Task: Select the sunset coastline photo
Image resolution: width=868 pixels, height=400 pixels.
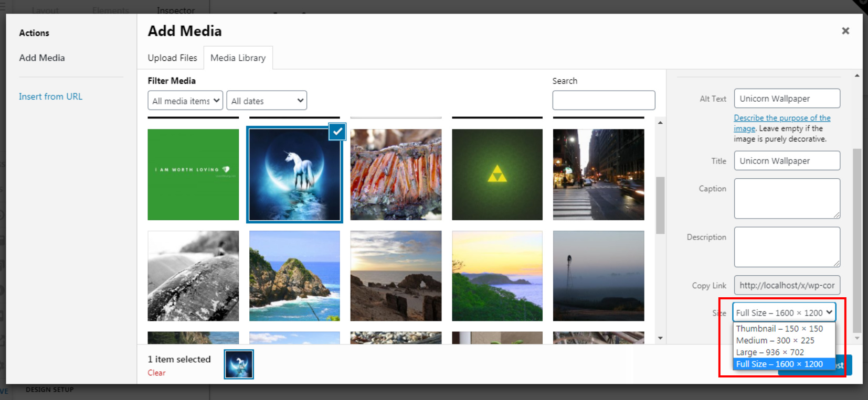Action: tap(497, 276)
